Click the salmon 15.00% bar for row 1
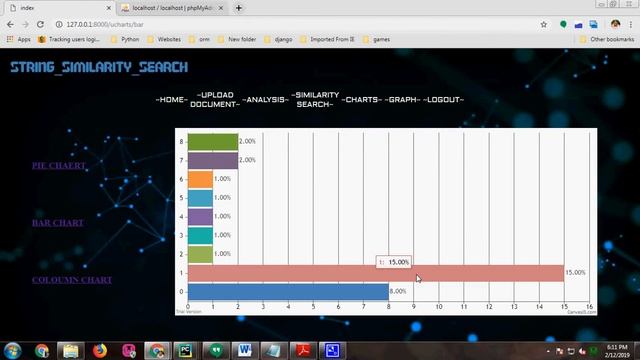Image resolution: width=640 pixels, height=360 pixels. click(x=376, y=273)
